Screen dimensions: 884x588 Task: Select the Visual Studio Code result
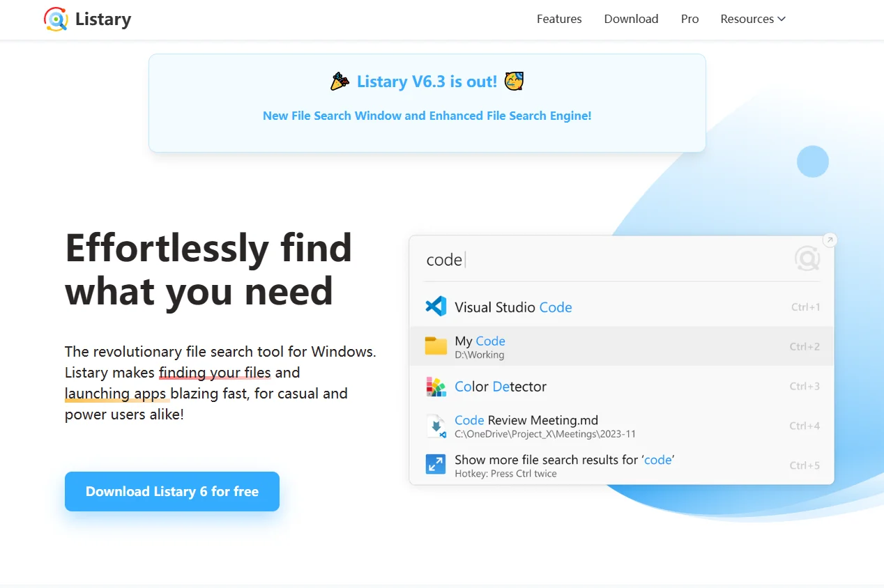point(622,307)
